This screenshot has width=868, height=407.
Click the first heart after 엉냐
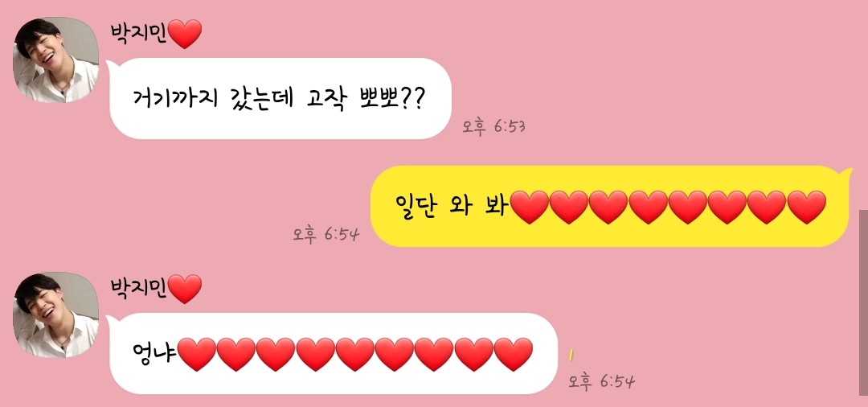tap(197, 355)
